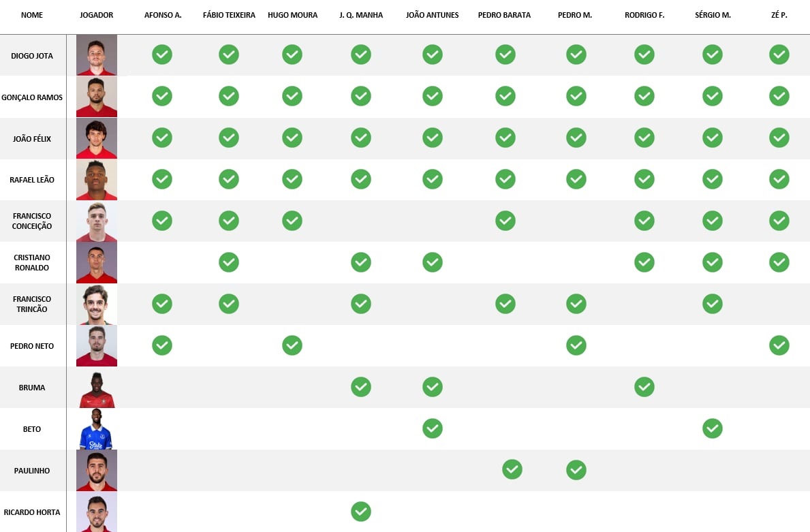Click Ricardo Horta's checkmark under J. Q. Manha
Image resolution: width=810 pixels, height=532 pixels.
tap(360, 512)
